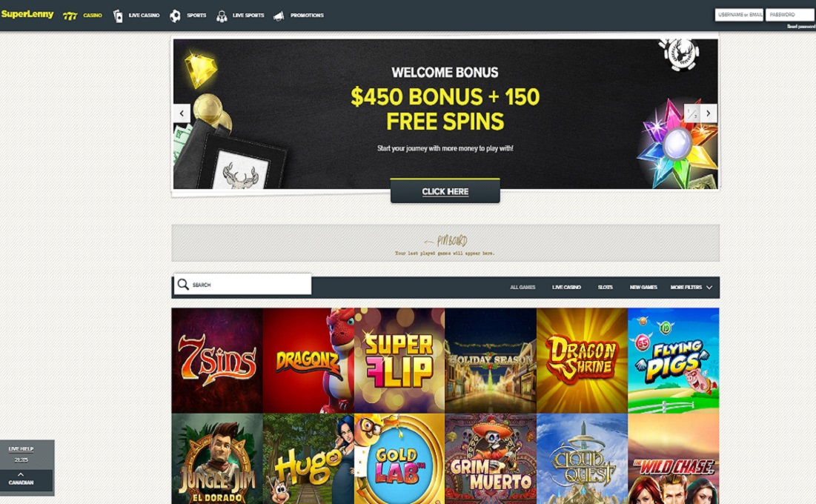This screenshot has height=504, width=816.
Task: Click the Reset password link
Action: [x=801, y=27]
